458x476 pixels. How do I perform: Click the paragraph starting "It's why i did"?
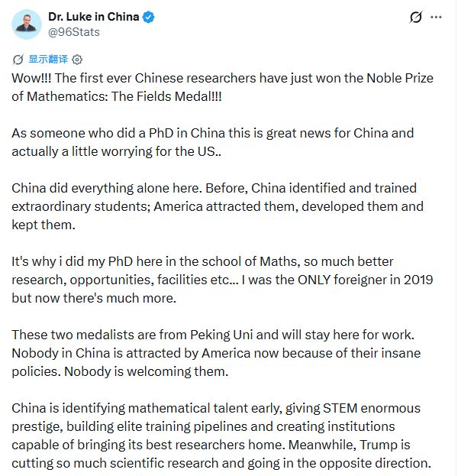click(x=222, y=280)
